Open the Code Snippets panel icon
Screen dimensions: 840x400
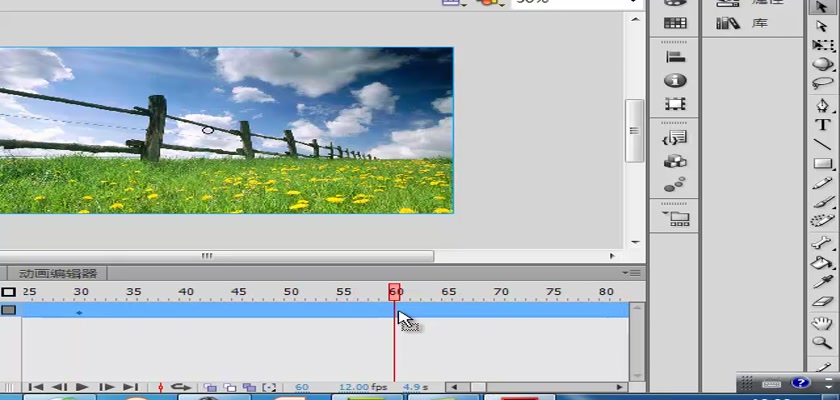coord(674,138)
